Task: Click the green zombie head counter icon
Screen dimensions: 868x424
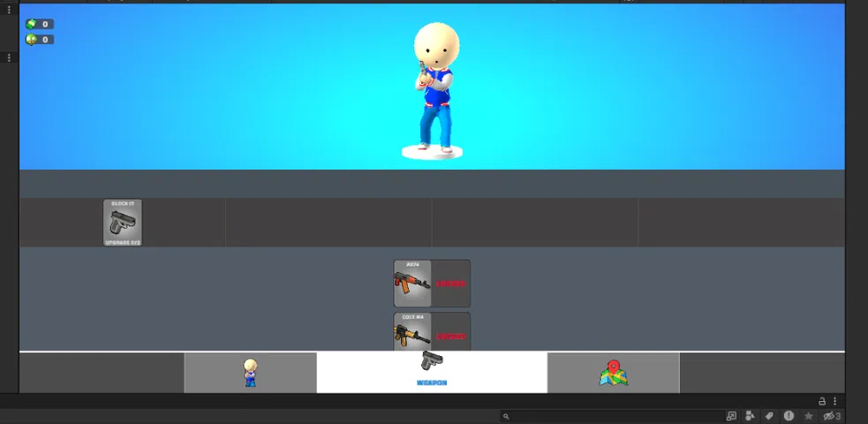Action: click(32, 40)
